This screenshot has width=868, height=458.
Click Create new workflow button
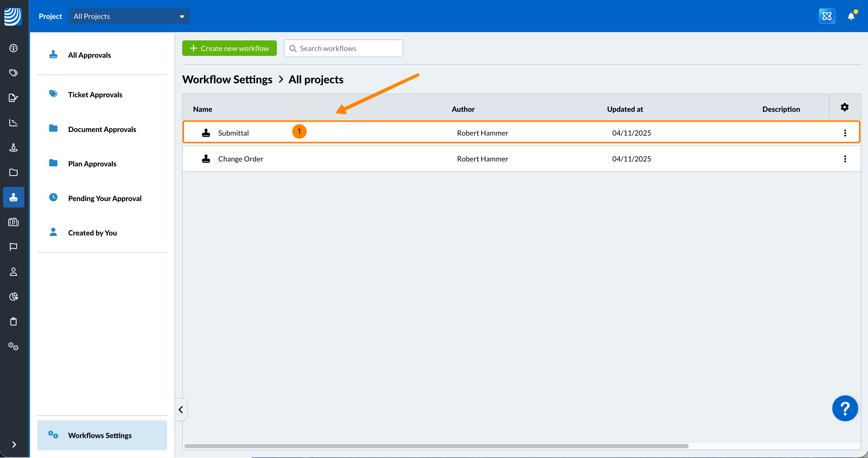pos(229,48)
